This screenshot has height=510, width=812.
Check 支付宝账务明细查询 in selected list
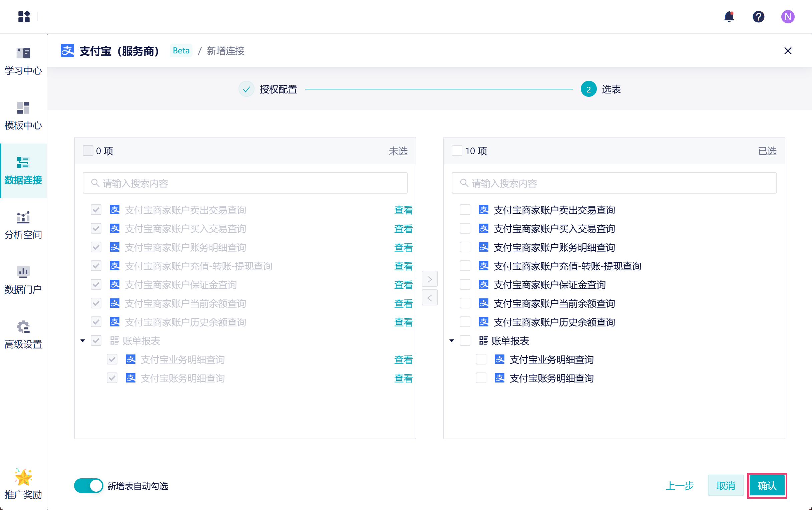pos(481,378)
